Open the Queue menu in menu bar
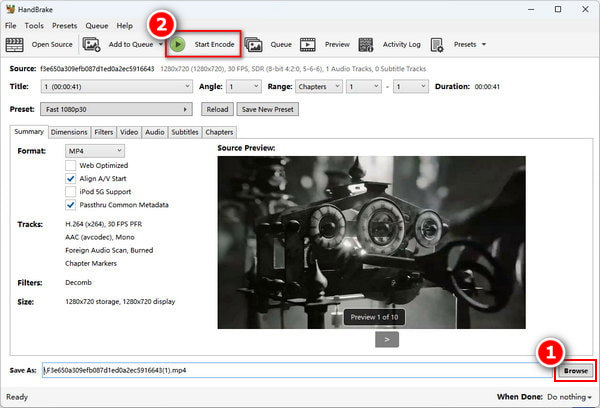Viewport: 600px width, 408px height. 97,26
